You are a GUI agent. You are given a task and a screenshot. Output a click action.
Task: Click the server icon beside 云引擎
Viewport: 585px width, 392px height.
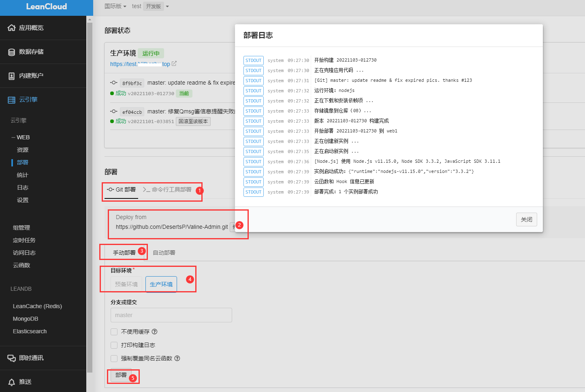click(11, 100)
